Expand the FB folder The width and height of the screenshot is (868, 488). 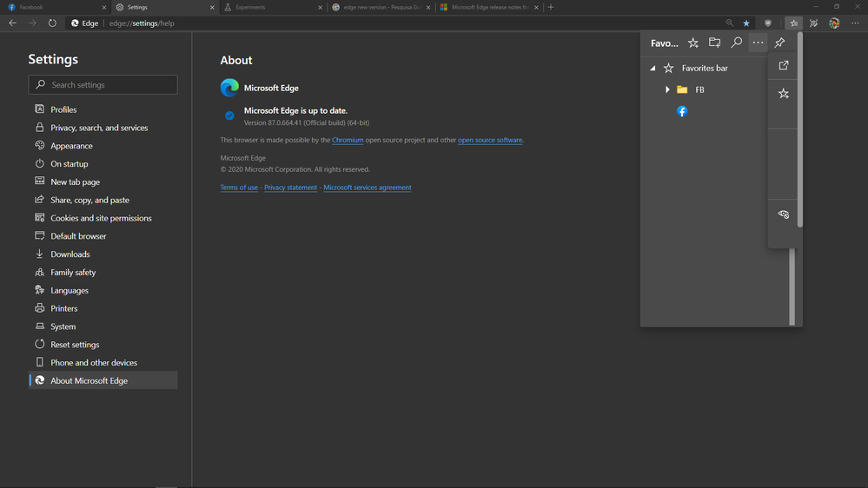pyautogui.click(x=667, y=89)
